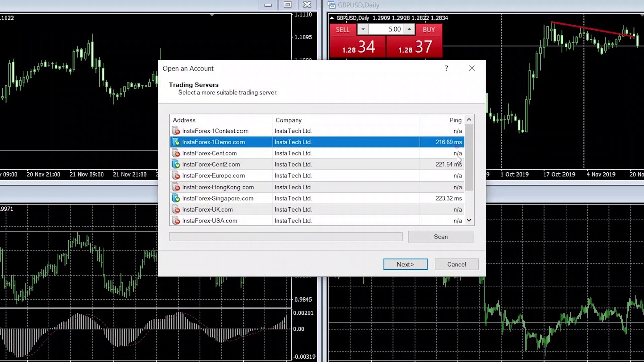
Task: Click the server list scroll up arrow
Action: point(469,120)
